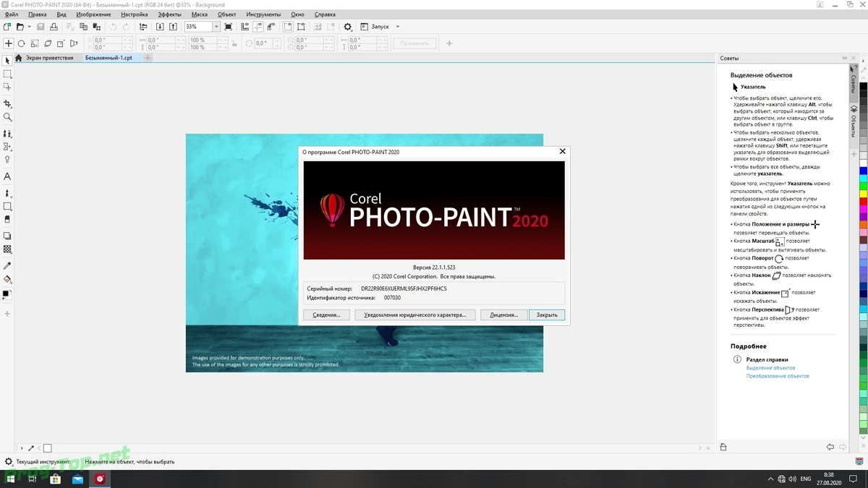Screen dimensions: 868x488
Task: Open the Изображение menu
Action: point(93,14)
